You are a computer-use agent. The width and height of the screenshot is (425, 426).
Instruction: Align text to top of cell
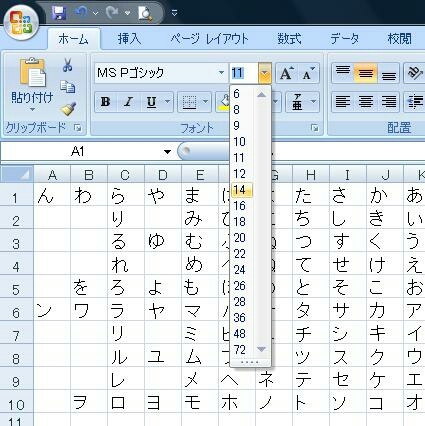click(x=343, y=73)
